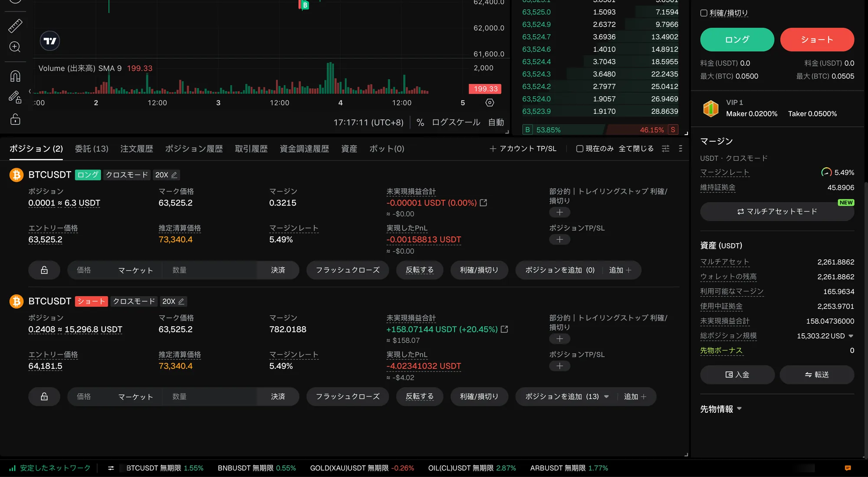The image size is (868, 477).
Task: Select the ruler measure tool
Action: pyautogui.click(x=15, y=26)
